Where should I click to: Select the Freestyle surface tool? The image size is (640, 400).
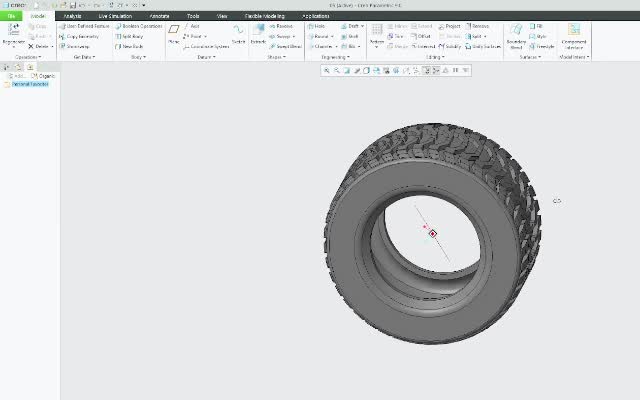pos(542,47)
